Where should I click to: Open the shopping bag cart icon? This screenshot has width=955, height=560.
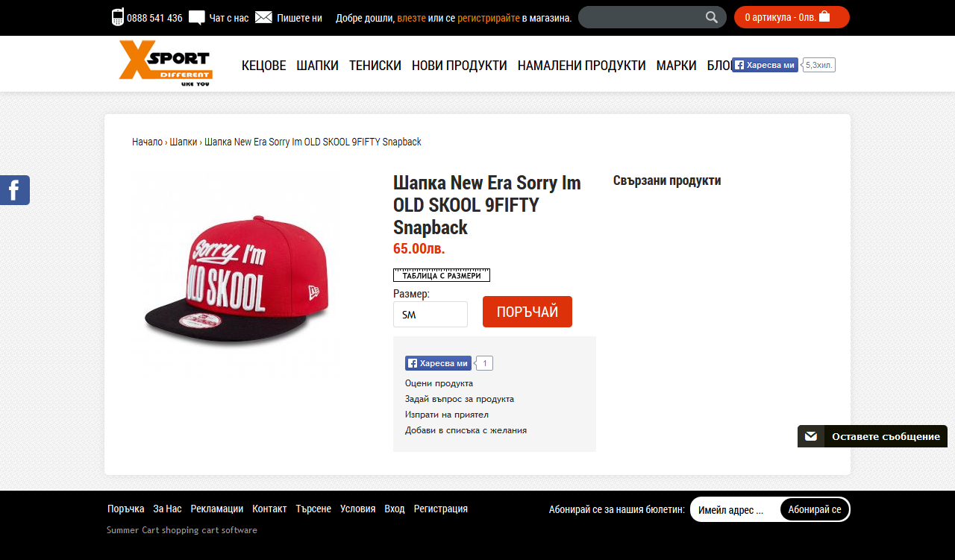(x=824, y=16)
